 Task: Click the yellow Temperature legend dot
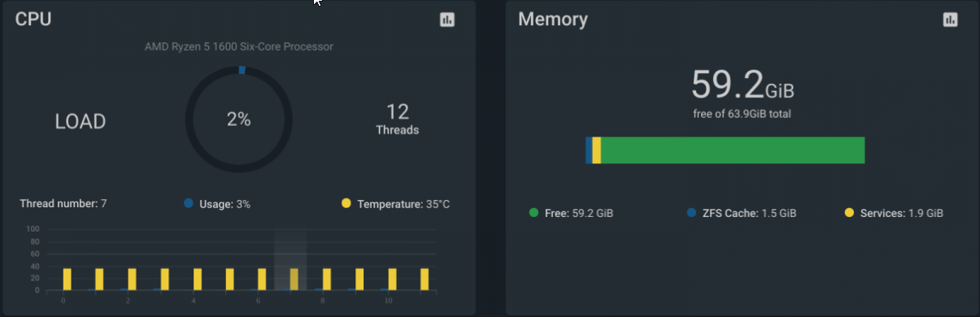pos(346,203)
